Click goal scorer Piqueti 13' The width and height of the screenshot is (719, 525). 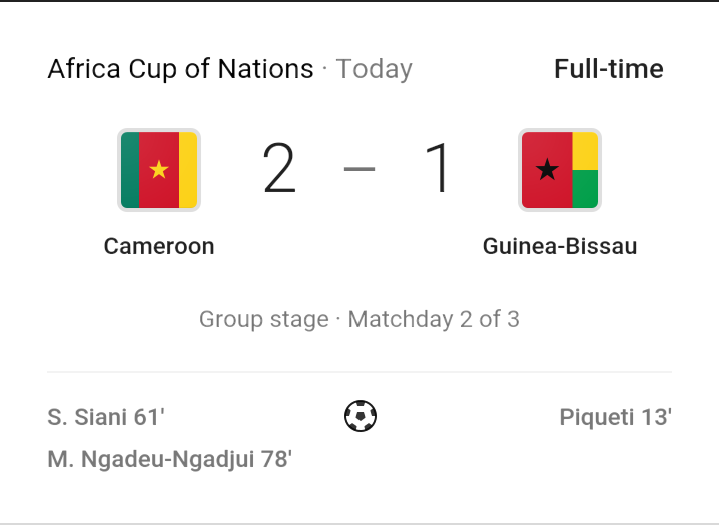click(x=615, y=418)
